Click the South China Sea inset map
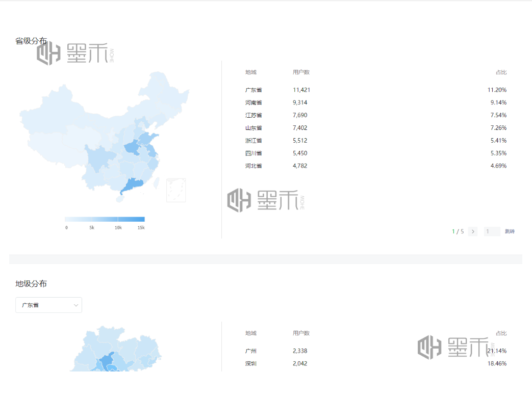The width and height of the screenshot is (532, 399). tap(176, 190)
